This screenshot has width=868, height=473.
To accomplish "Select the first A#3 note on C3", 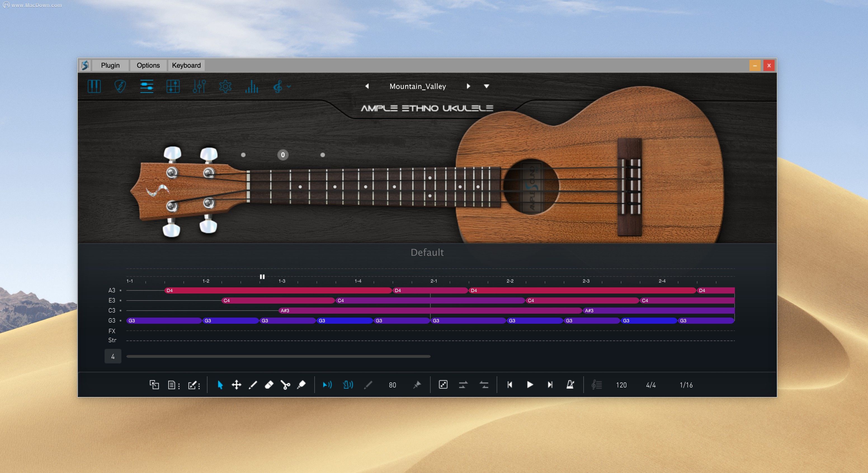I will coord(431,311).
